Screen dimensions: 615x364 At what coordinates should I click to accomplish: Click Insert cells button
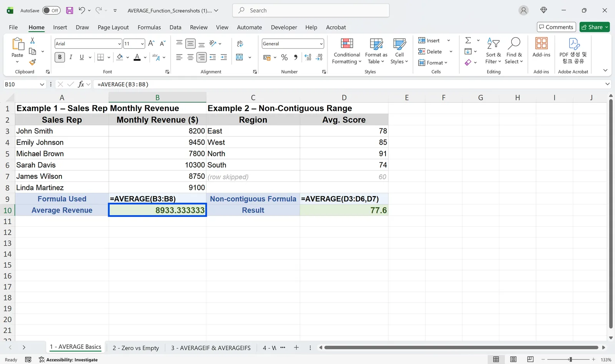pos(429,40)
